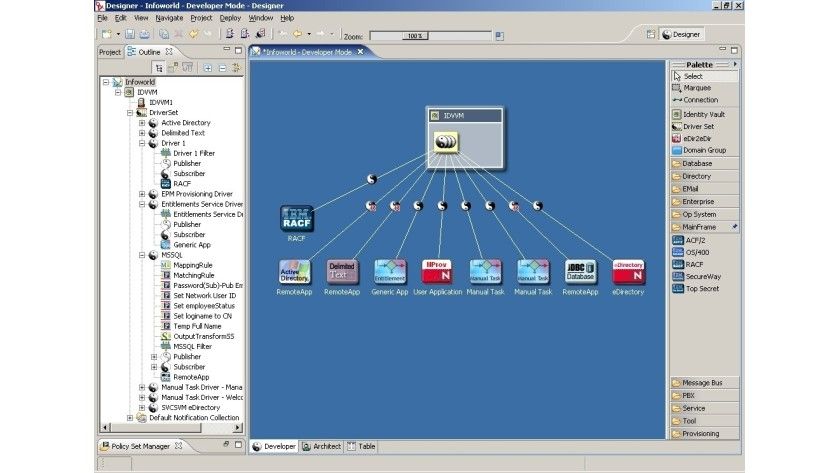Open the Project menu

pyautogui.click(x=201, y=18)
